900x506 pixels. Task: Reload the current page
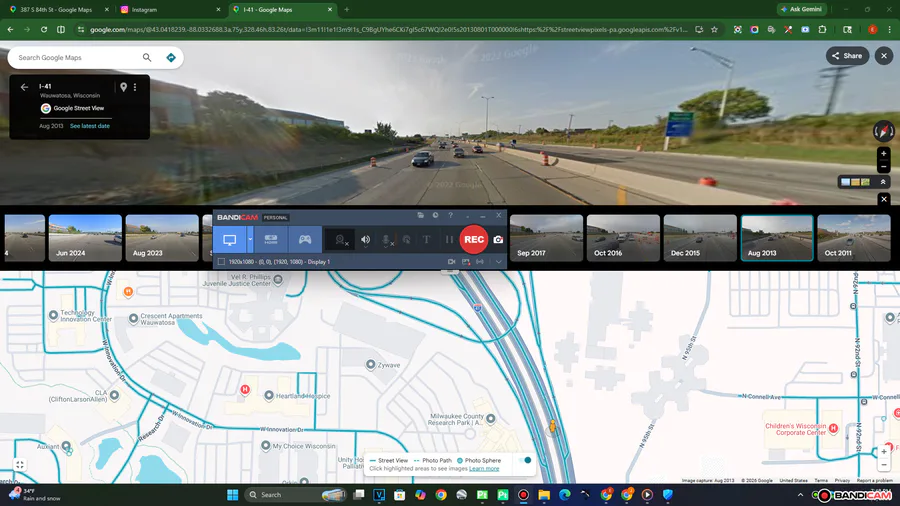tap(44, 29)
